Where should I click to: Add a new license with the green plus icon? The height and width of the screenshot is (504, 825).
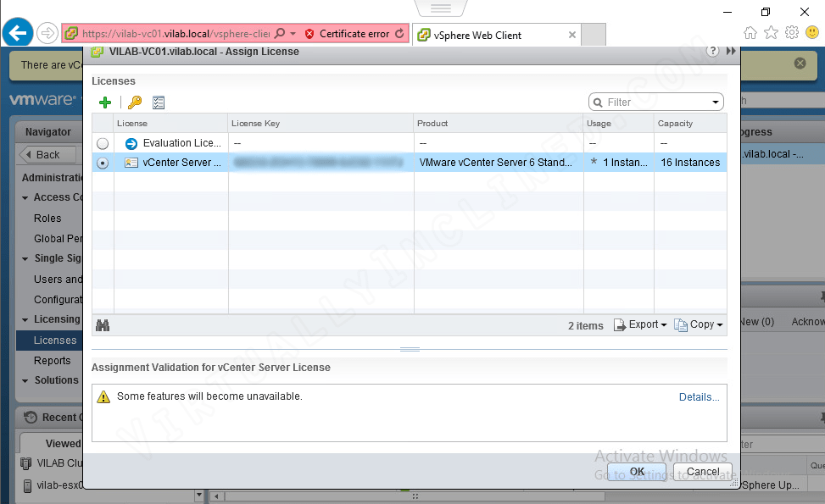[105, 102]
